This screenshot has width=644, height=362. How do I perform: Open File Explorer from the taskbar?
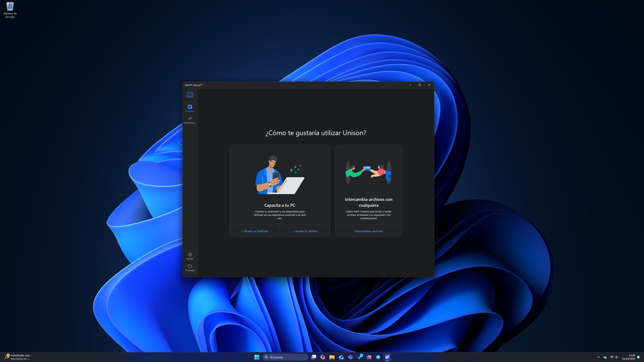click(332, 357)
